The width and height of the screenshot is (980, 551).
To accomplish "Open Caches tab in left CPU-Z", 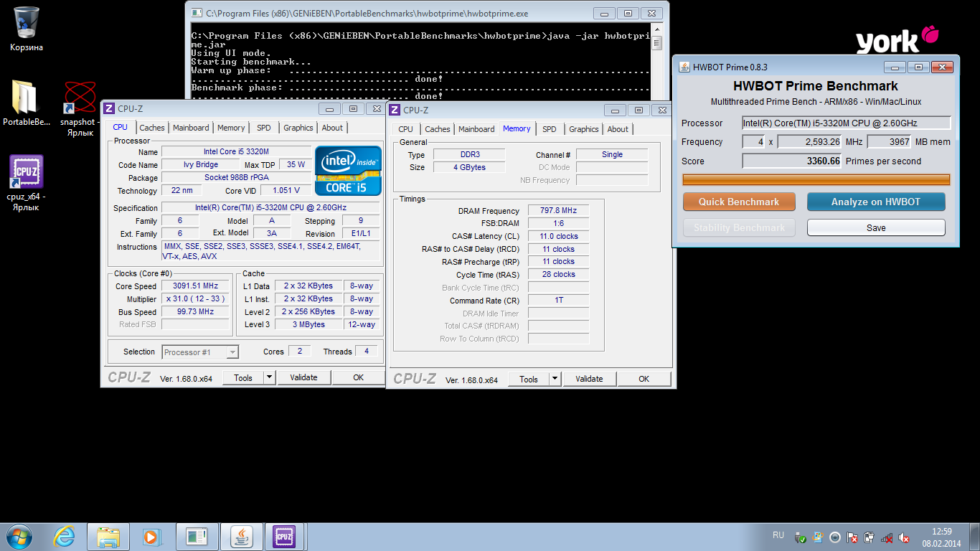I will [x=152, y=128].
